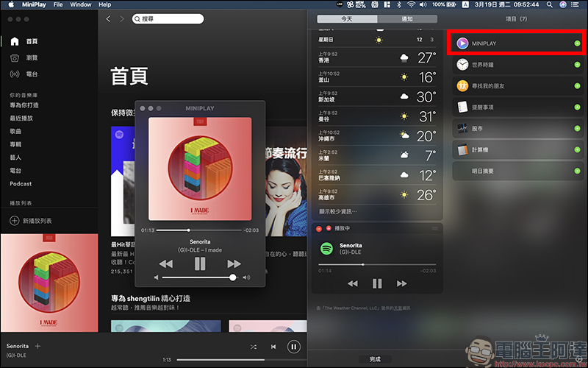Open 專輯 albums in library
Screen dimensions: 588x368
15,144
